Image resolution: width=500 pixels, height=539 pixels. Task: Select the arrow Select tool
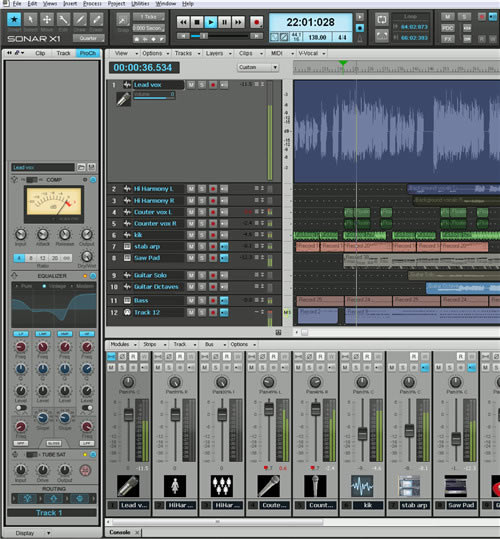pyautogui.click(x=30, y=20)
